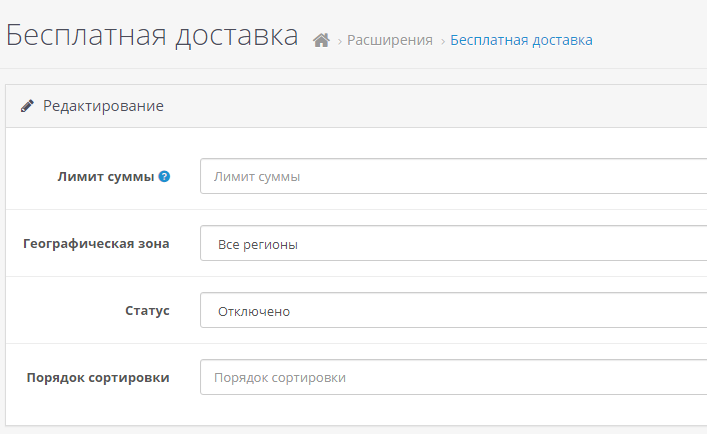Click the large Бесплатная доставка page title

152,35
